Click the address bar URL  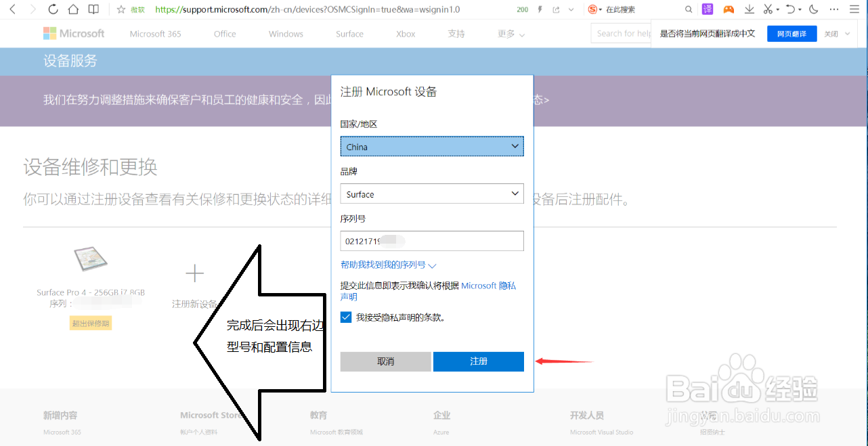coord(307,9)
